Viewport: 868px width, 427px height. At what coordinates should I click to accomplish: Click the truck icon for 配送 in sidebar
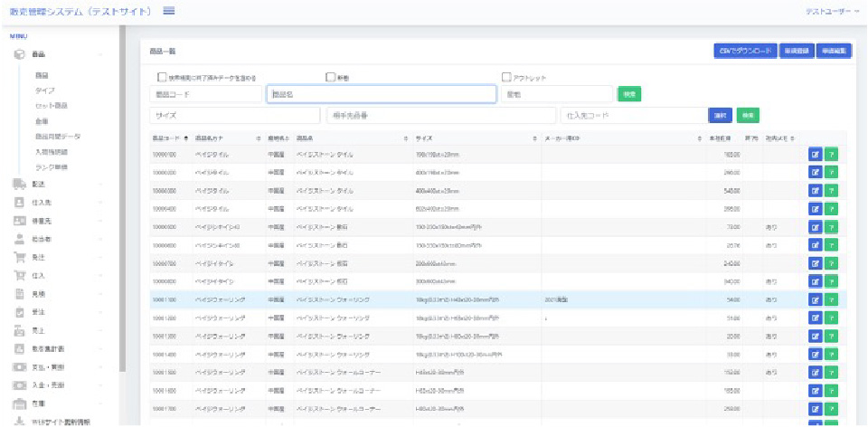[x=18, y=184]
